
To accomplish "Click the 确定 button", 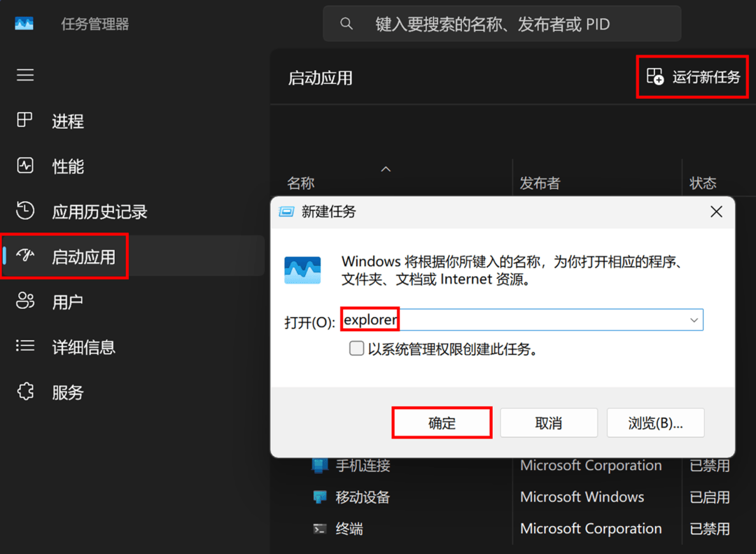I will click(442, 423).
